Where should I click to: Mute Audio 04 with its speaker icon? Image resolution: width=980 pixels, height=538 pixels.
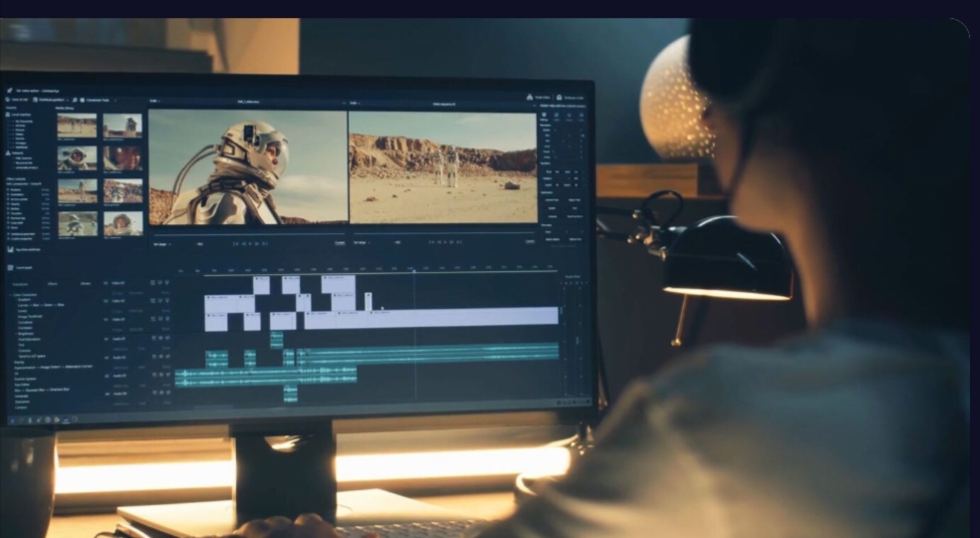[x=167, y=393]
